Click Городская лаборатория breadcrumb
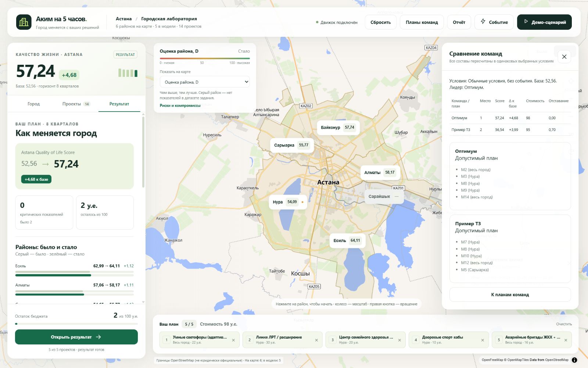 (169, 19)
